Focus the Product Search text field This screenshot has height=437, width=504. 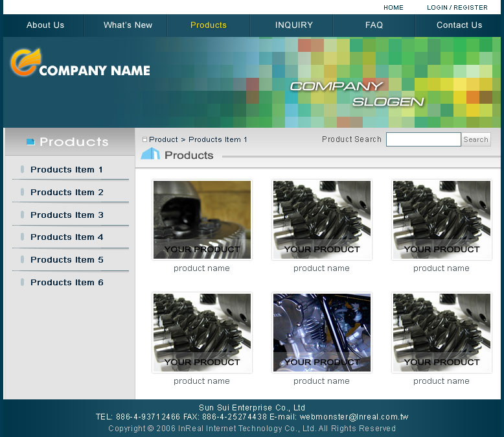[423, 139]
